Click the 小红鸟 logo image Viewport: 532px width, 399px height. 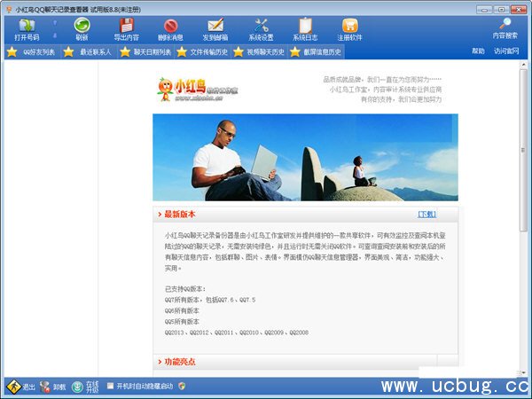click(197, 90)
